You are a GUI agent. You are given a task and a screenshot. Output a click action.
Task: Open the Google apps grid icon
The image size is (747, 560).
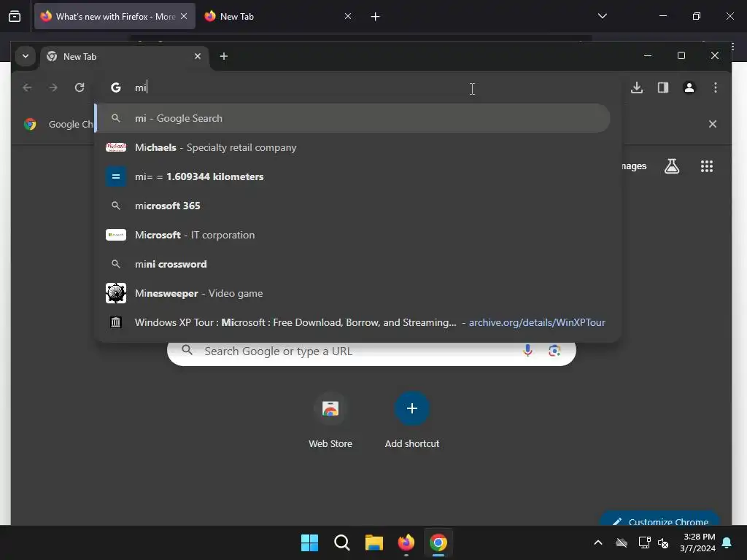click(x=706, y=166)
